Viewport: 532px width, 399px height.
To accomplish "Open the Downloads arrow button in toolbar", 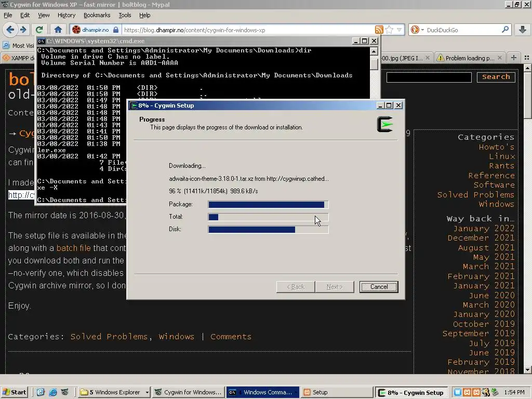I will (x=523, y=30).
